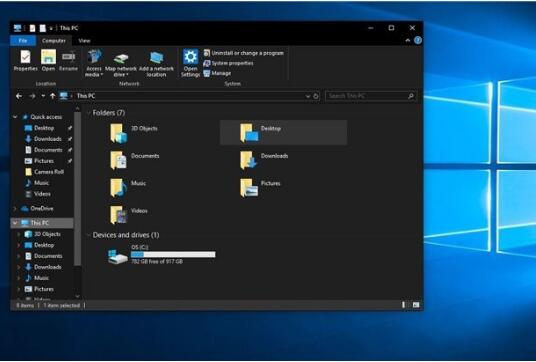Click Uninstall or change a program

[244, 53]
